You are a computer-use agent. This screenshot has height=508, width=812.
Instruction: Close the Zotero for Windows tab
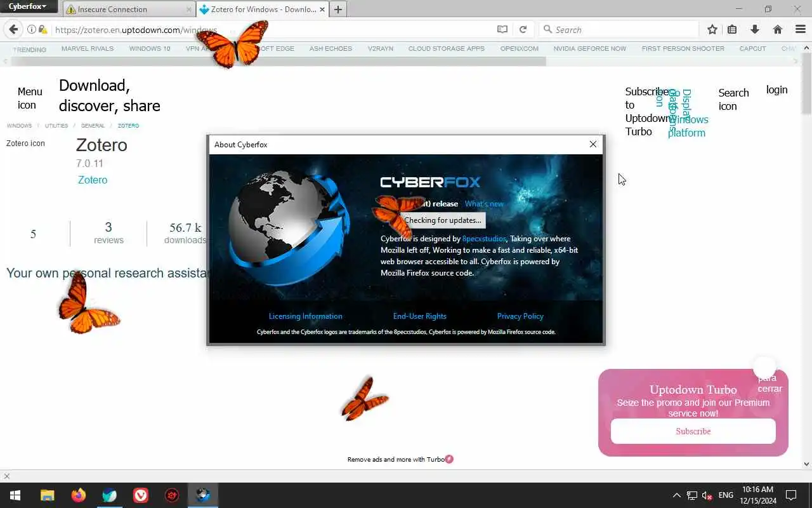pyautogui.click(x=322, y=10)
